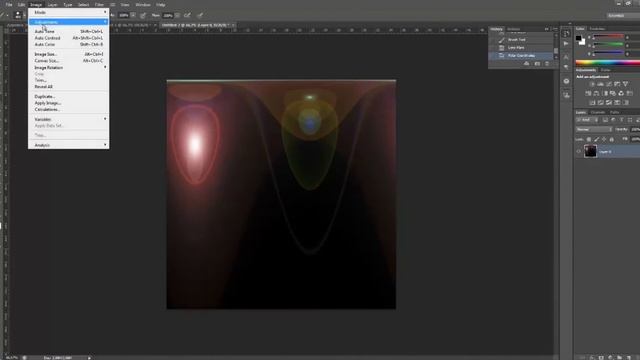Toggle lock transparent pixels in Layers panel
The height and width of the screenshot is (360, 640).
[x=589, y=139]
